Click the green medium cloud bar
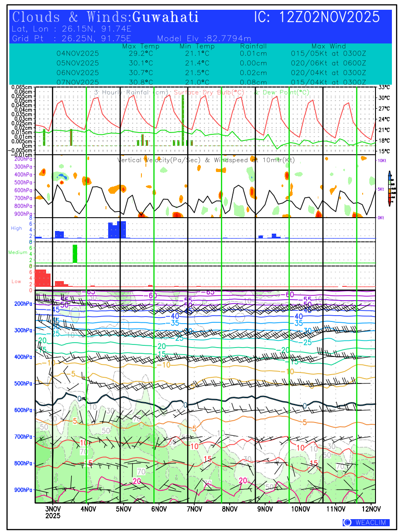 [x=75, y=254]
